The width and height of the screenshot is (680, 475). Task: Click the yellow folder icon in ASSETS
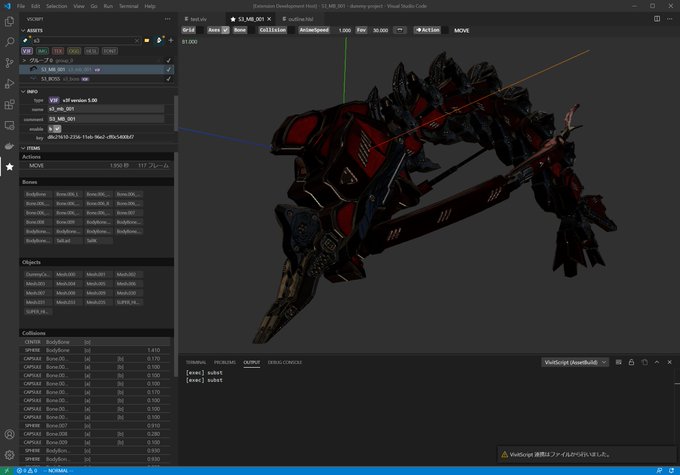point(147,40)
